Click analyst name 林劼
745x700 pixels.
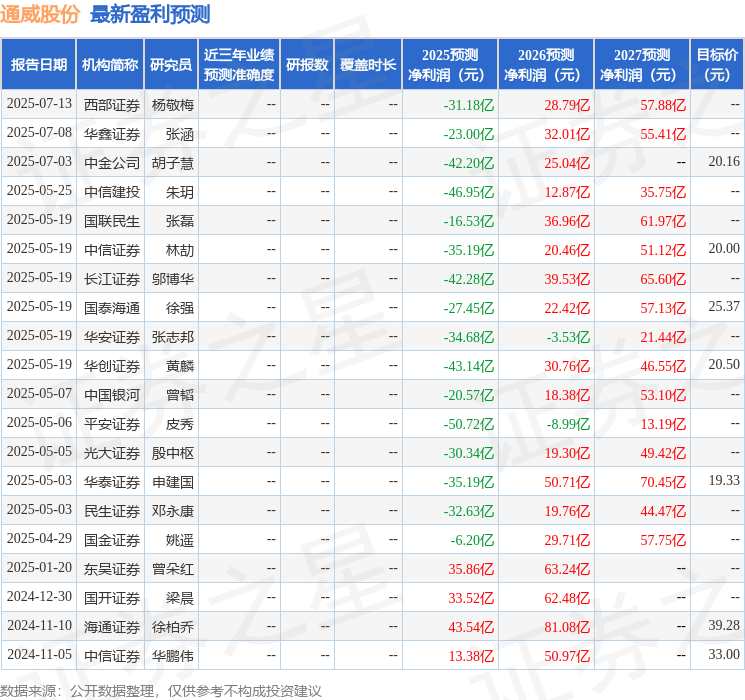pyautogui.click(x=180, y=250)
